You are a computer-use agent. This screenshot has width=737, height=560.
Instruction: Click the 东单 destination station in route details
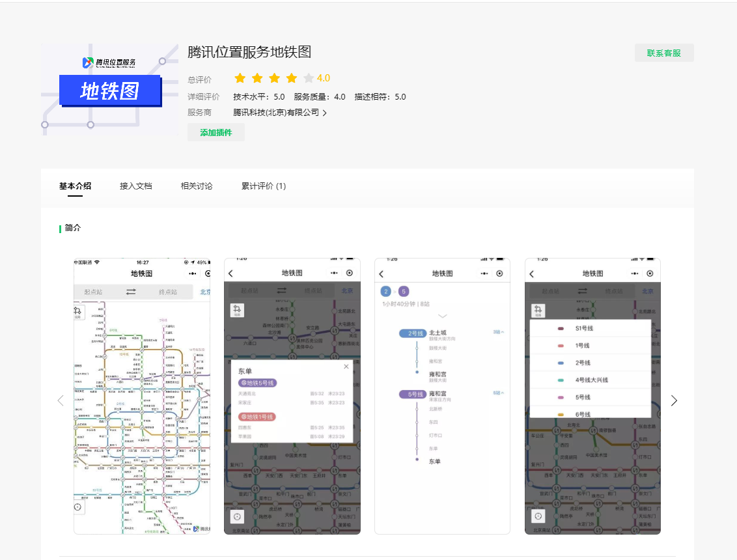click(x=435, y=462)
